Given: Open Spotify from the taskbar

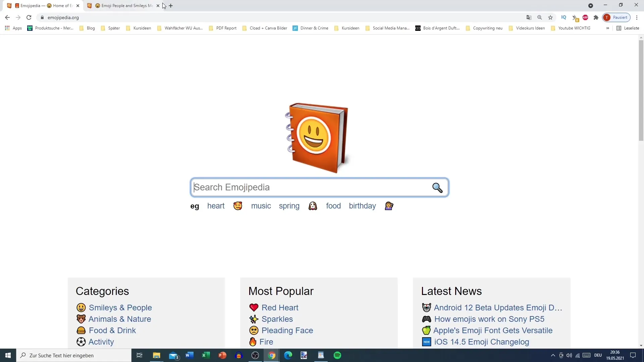Looking at the screenshot, I should point(337,355).
